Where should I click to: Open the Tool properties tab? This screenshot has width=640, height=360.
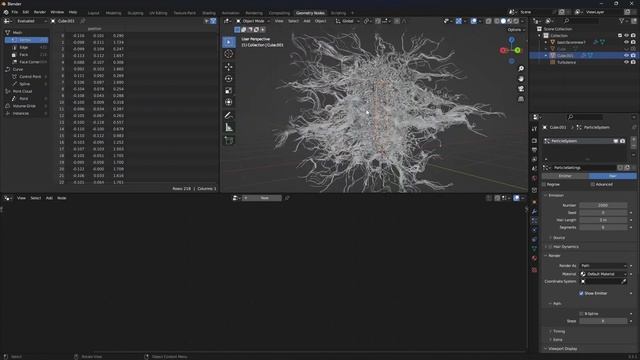(x=534, y=129)
